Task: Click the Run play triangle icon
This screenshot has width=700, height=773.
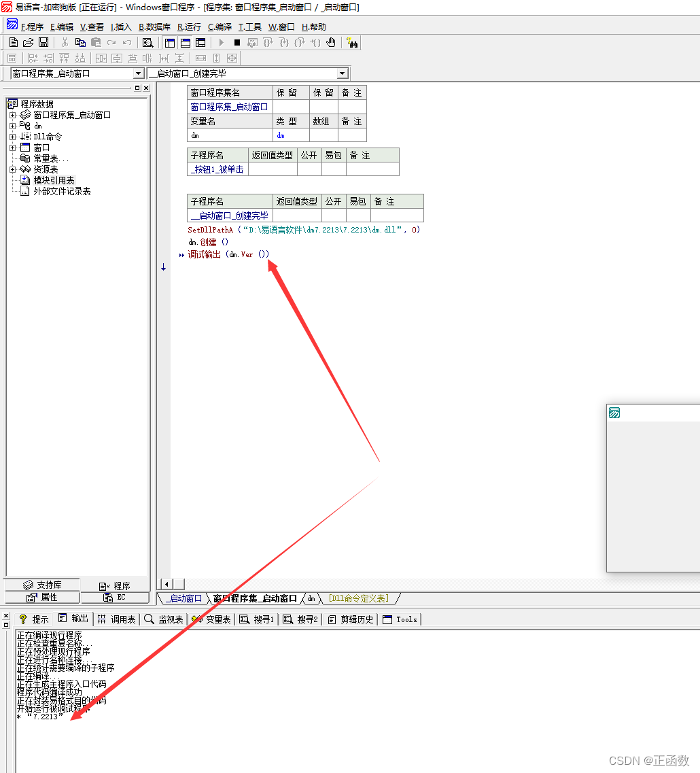Action: pyautogui.click(x=222, y=43)
